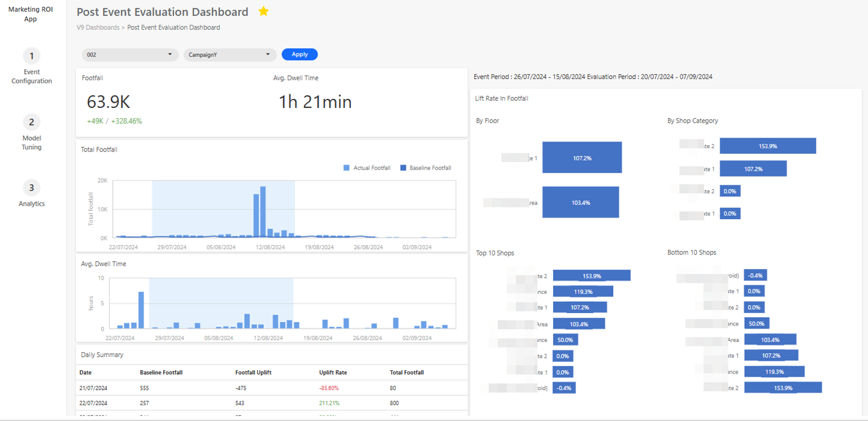This screenshot has height=421, width=868.
Task: Click the Apply button
Action: [x=300, y=54]
